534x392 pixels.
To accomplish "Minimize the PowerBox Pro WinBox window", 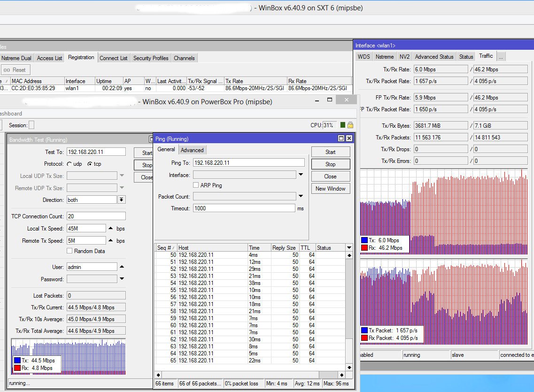I will pyautogui.click(x=317, y=100).
